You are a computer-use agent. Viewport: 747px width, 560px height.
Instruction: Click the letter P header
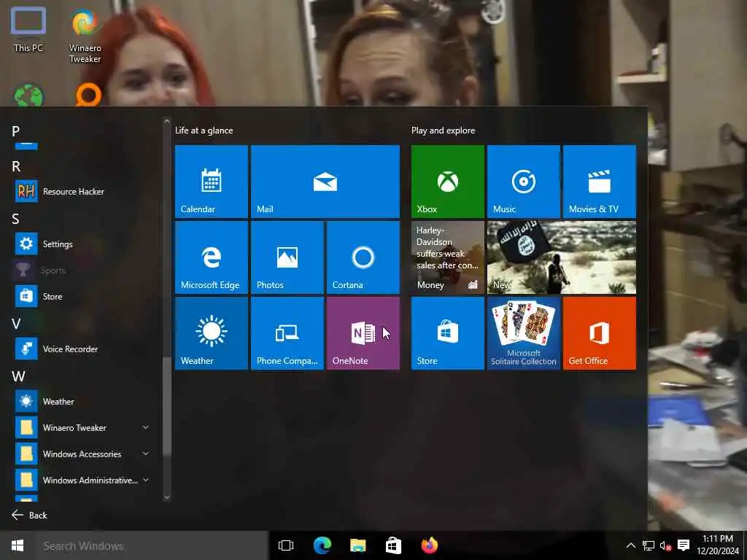coord(16,131)
